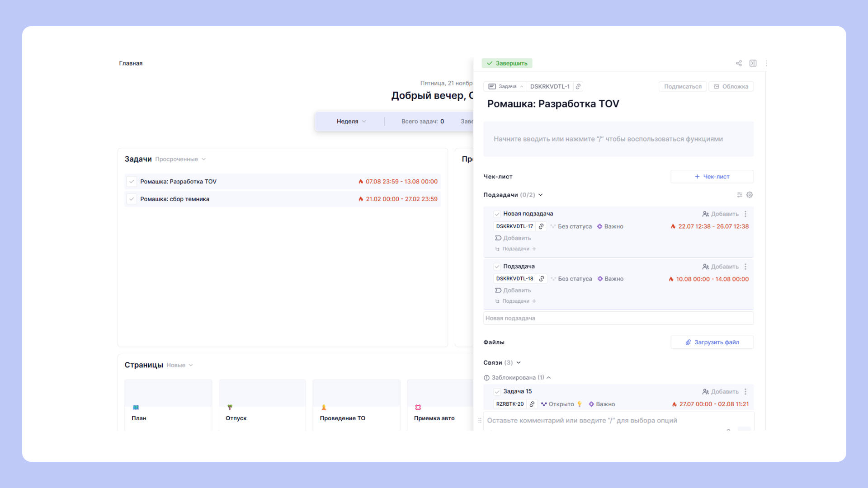Check off task Ромашка: сбор темника
Viewport: 868px width, 488px height.
[x=132, y=199]
